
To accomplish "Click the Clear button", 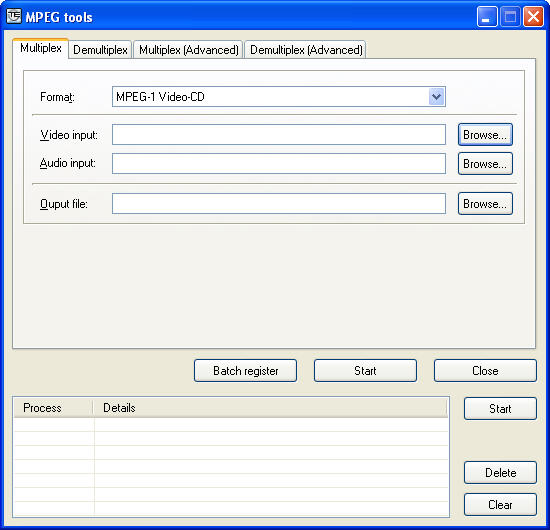I will click(x=500, y=504).
